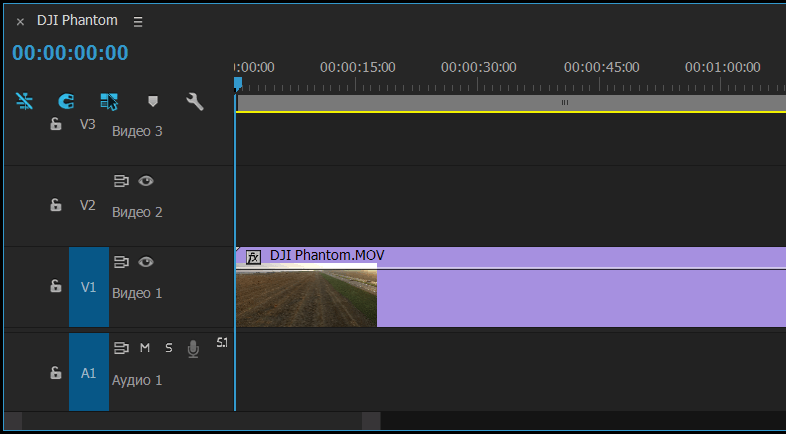
Task: Toggle Linked Selection icon
Action: pos(109,101)
